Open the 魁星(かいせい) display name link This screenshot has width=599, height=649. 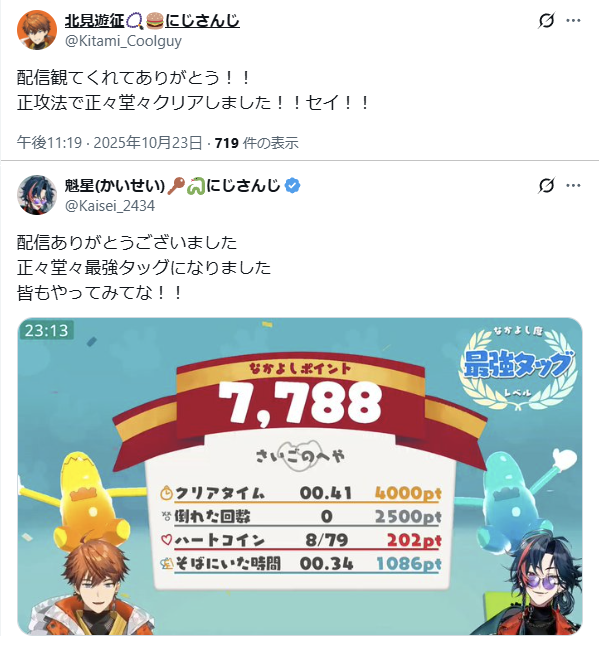[115, 186]
